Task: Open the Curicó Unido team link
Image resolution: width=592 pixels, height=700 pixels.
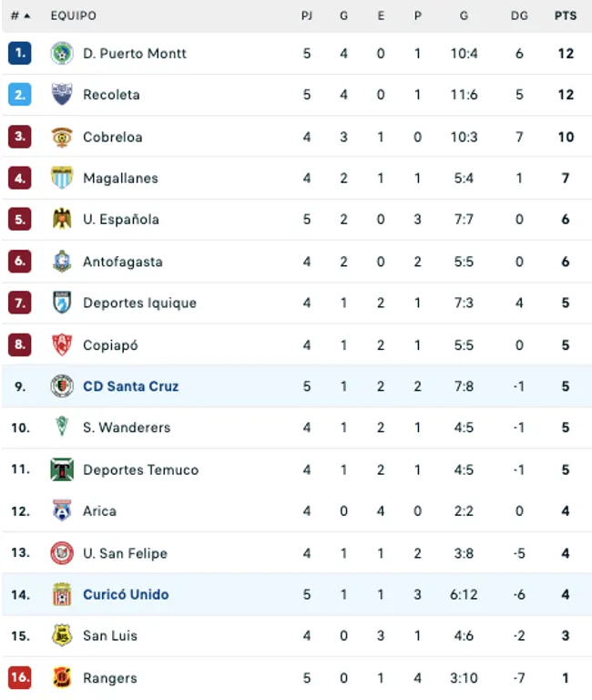Action: [126, 594]
